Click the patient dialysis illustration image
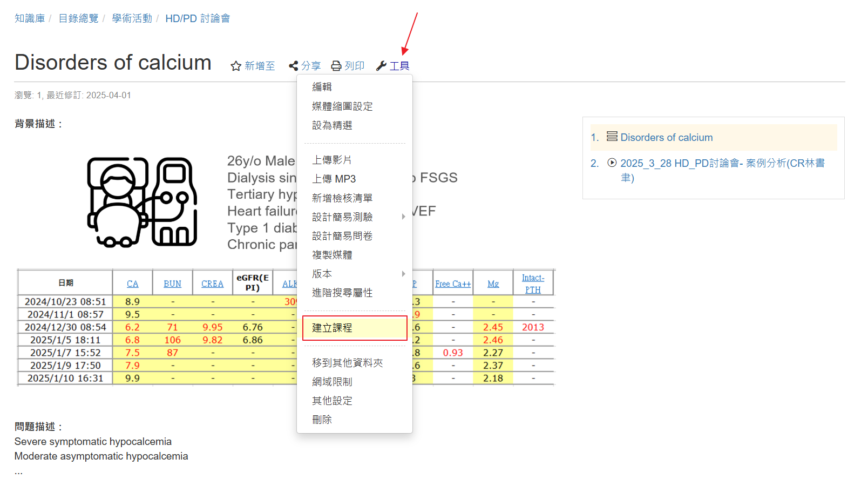868x479 pixels. 142,202
